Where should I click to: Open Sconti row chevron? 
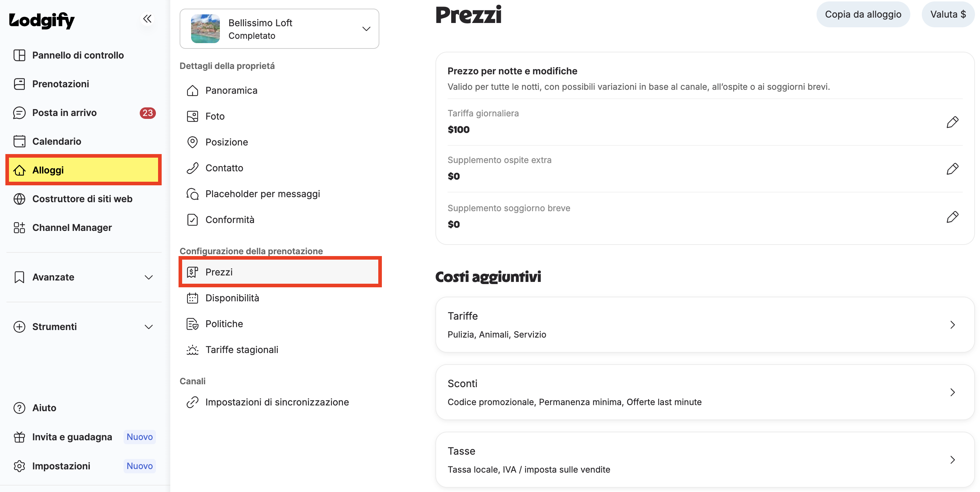click(952, 392)
